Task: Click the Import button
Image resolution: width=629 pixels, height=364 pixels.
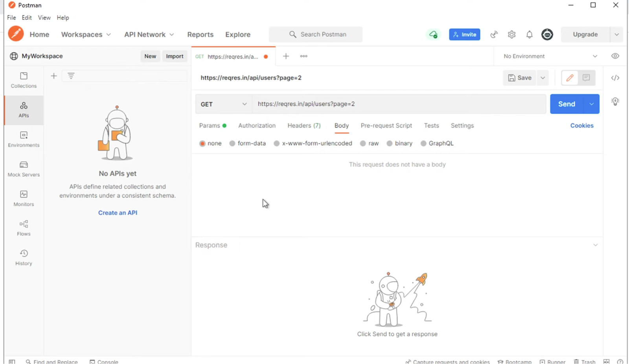Action: pyautogui.click(x=175, y=56)
